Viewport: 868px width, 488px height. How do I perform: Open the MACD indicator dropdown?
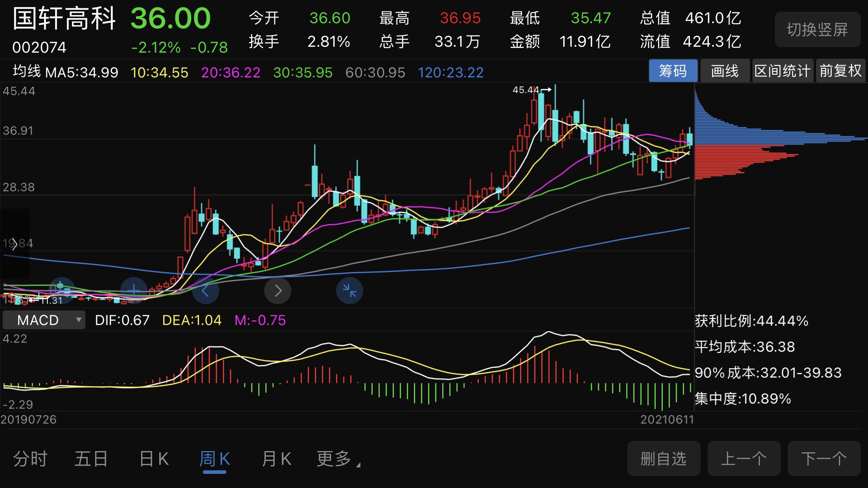coord(44,320)
